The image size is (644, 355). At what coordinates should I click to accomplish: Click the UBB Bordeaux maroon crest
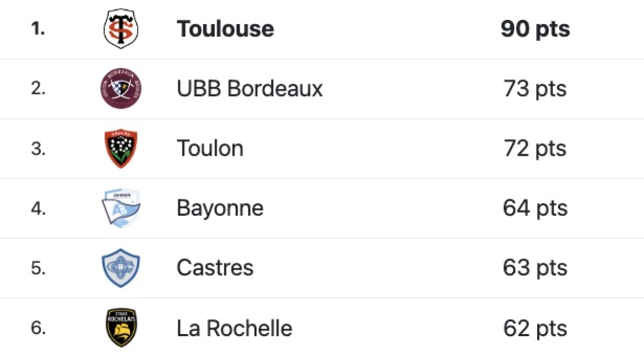(x=121, y=89)
